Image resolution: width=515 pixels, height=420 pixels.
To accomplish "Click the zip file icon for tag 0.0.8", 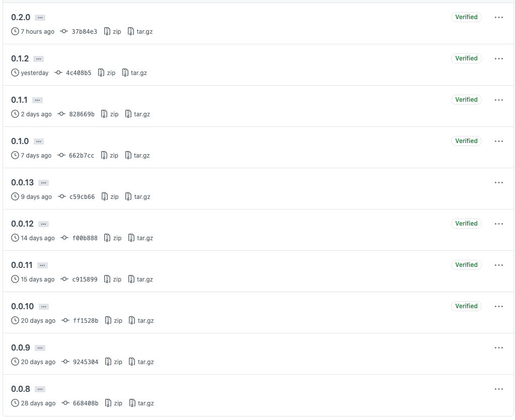I will pos(108,403).
